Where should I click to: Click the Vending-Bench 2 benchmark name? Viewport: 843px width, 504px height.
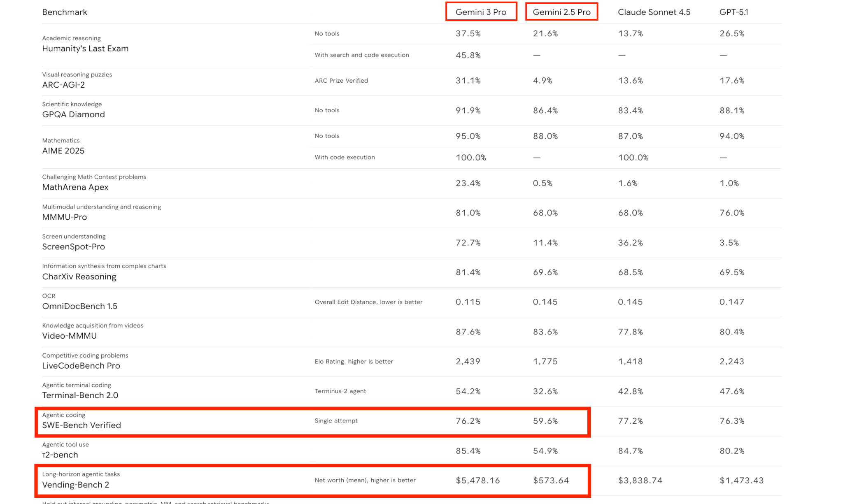75,485
